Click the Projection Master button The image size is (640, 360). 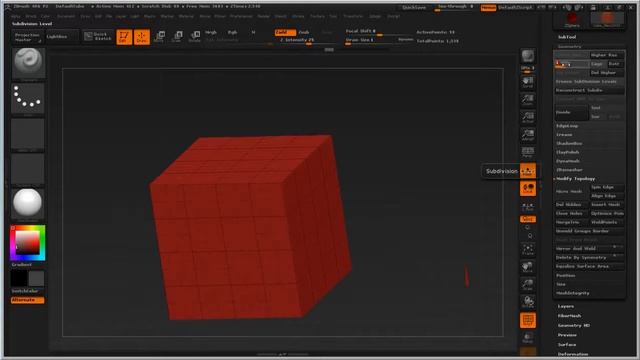(x=27, y=37)
